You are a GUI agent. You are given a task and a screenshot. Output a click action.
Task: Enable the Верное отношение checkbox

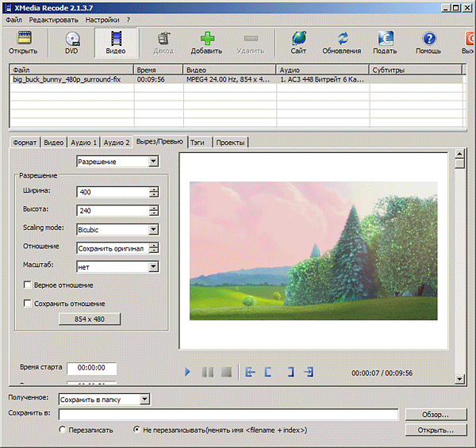click(27, 285)
